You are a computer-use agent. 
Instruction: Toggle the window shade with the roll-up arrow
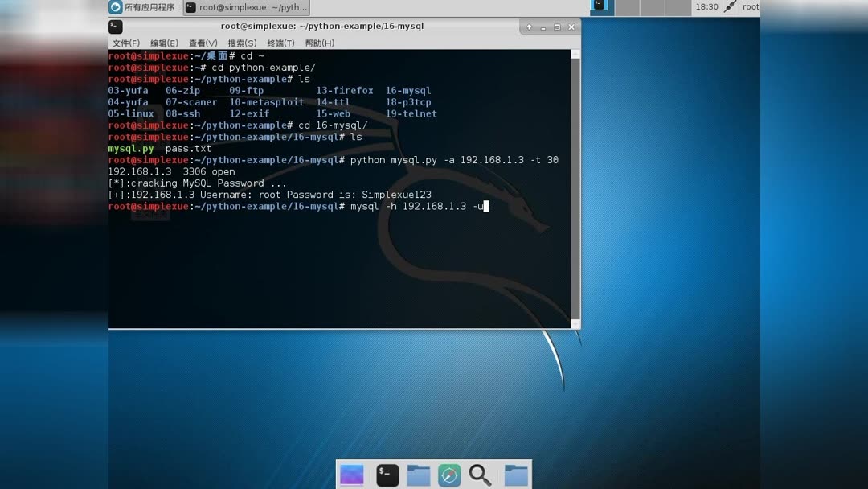point(529,27)
